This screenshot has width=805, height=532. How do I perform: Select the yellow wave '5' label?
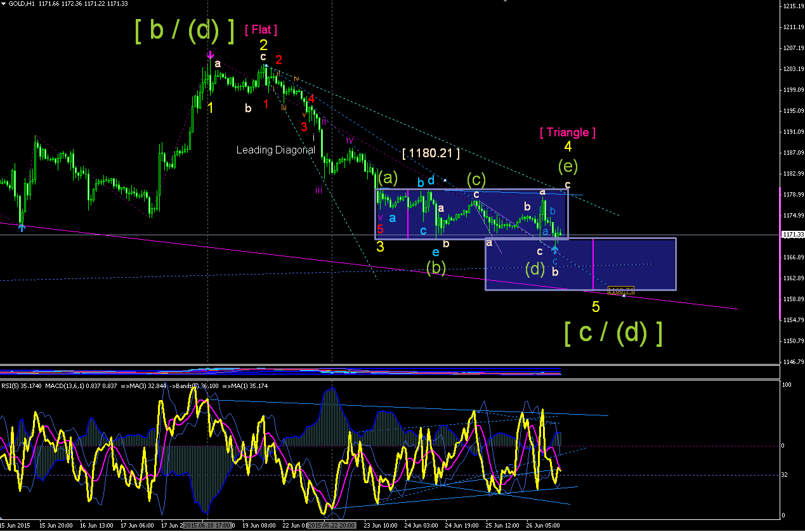click(596, 308)
